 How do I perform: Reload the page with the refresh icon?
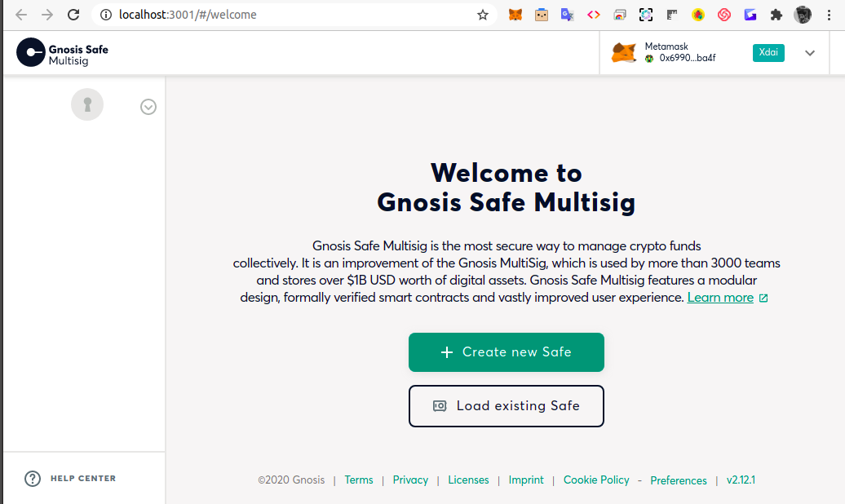click(73, 15)
